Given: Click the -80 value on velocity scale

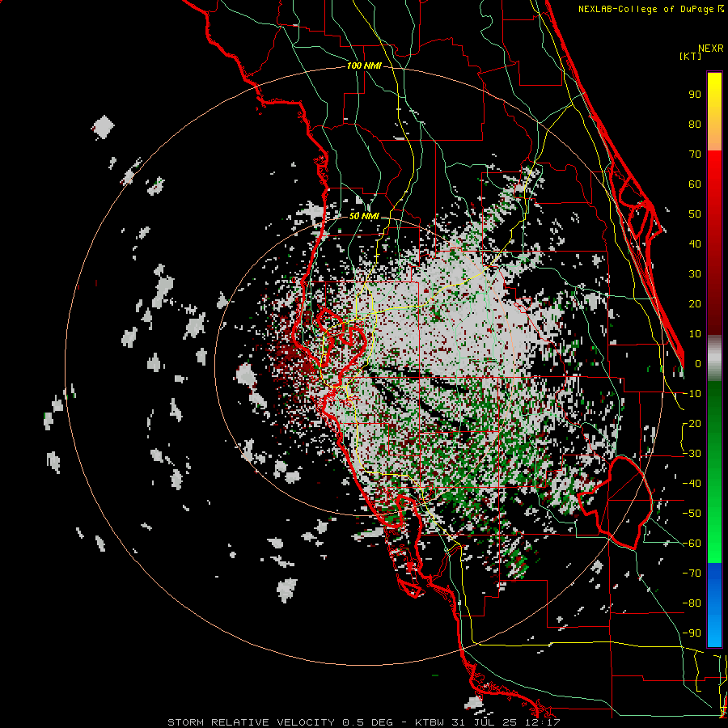Looking at the screenshot, I should [692, 603].
